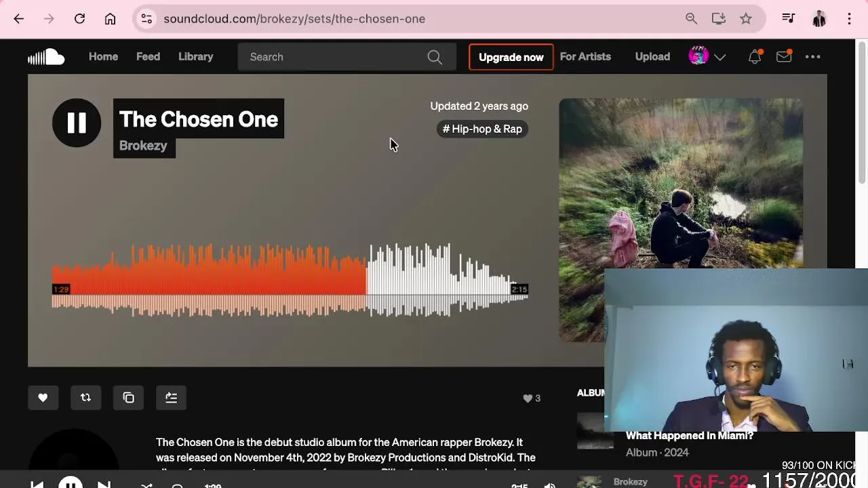Screen dimensions: 868x488
Task: Open Brokezy artist profile link
Action: (143, 146)
